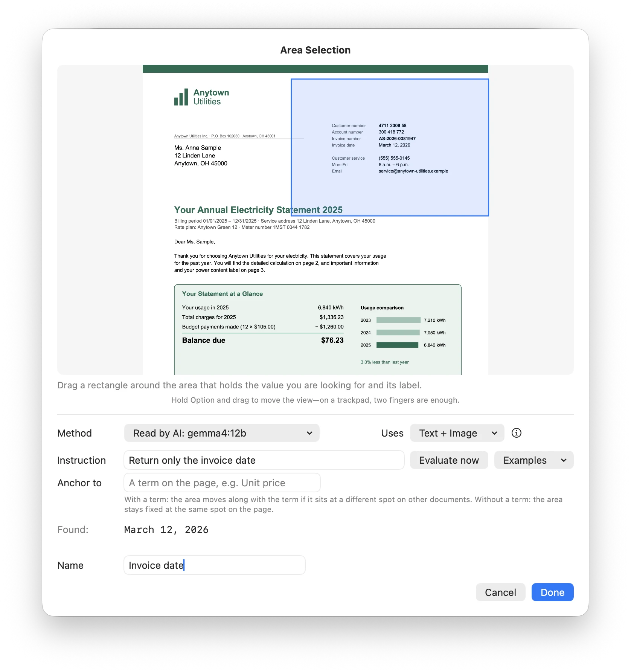Click the phone number (555) 555-0145
The width and height of the screenshot is (631, 672).
pyautogui.click(x=394, y=158)
